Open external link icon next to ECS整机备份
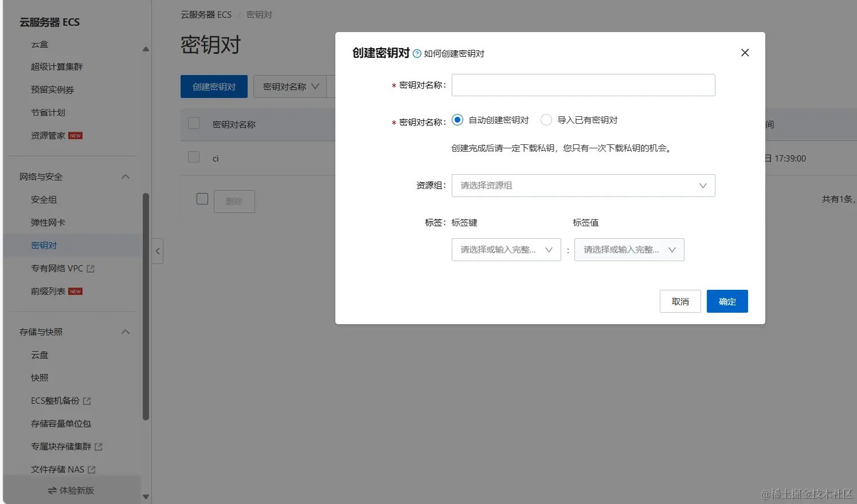Viewport: 857px width, 504px height. (87, 401)
